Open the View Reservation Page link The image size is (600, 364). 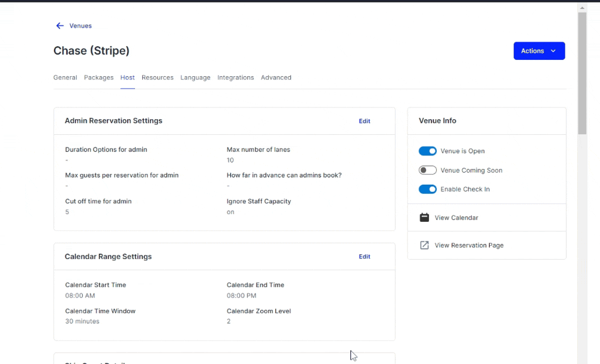(469, 245)
